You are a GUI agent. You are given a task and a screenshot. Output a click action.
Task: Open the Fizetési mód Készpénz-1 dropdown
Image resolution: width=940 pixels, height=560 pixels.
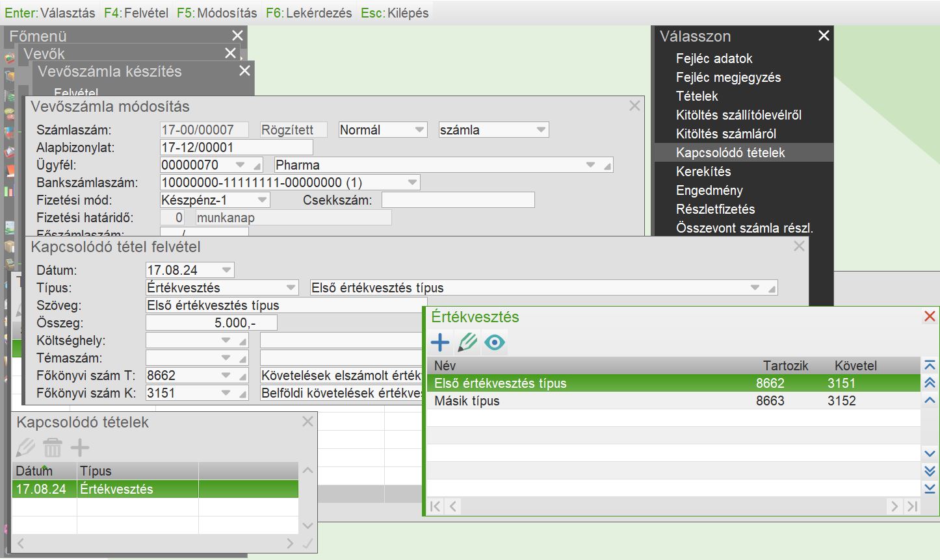pos(262,200)
